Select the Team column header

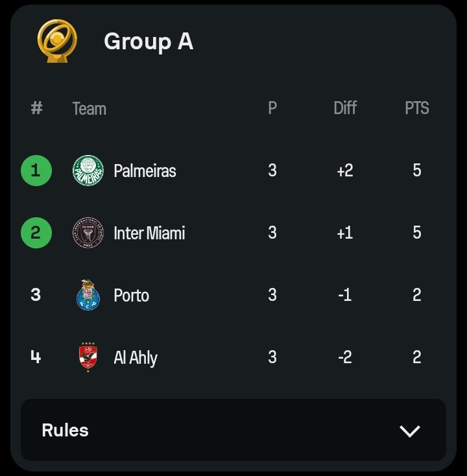coord(90,109)
